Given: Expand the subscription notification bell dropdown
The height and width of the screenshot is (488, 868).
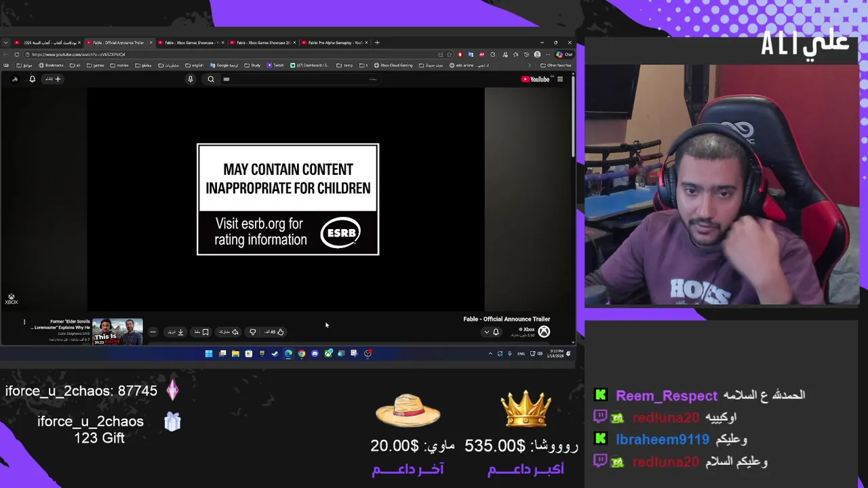Looking at the screenshot, I should 492,332.
